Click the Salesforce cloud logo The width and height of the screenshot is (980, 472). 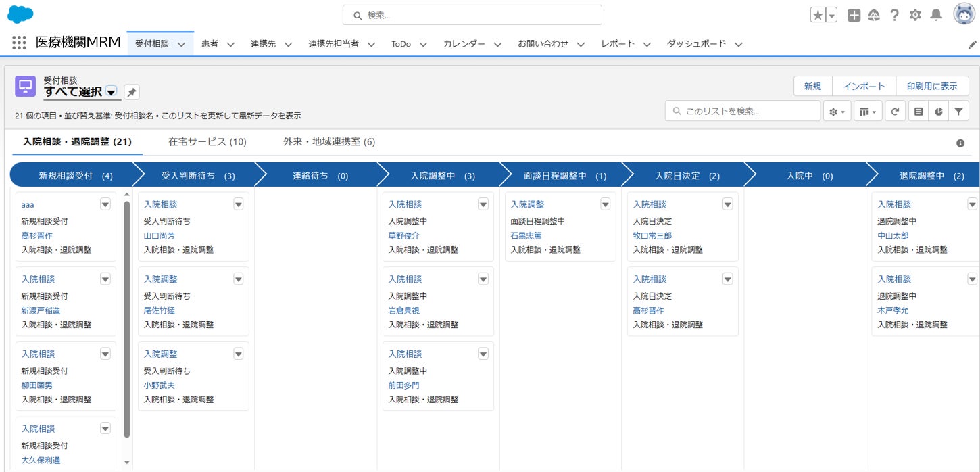[x=20, y=14]
